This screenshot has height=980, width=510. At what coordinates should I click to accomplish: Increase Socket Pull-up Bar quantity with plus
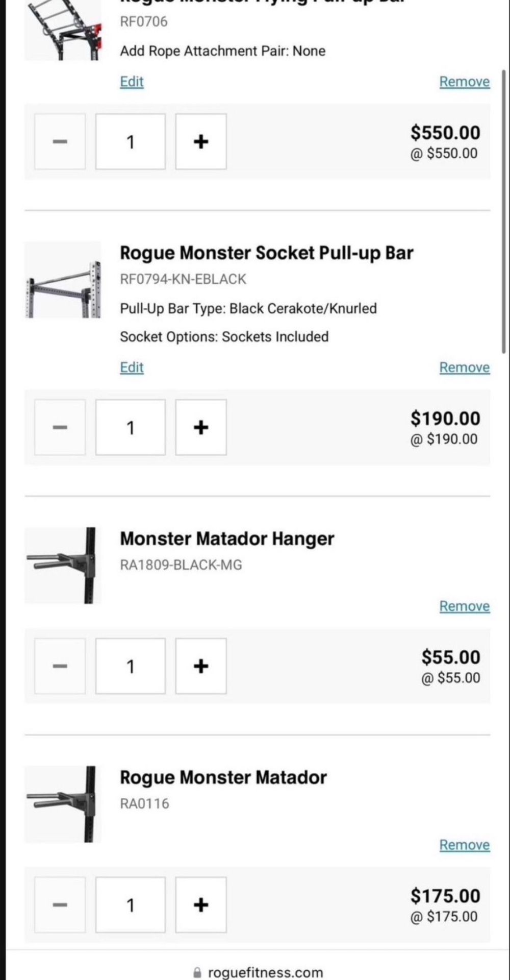[x=201, y=427]
